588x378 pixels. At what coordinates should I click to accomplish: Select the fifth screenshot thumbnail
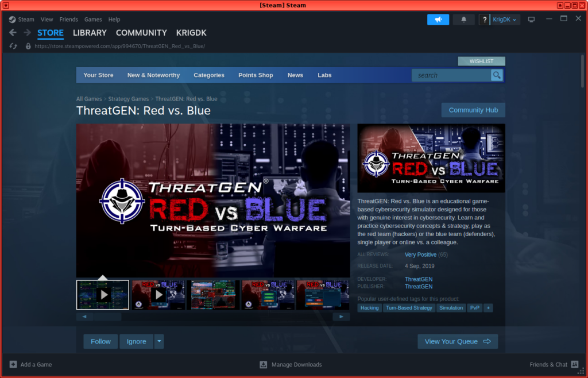[323, 295]
